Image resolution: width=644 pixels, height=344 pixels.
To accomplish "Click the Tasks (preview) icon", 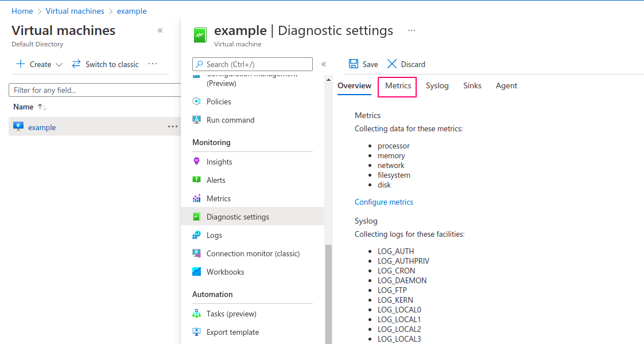I will [x=197, y=314].
